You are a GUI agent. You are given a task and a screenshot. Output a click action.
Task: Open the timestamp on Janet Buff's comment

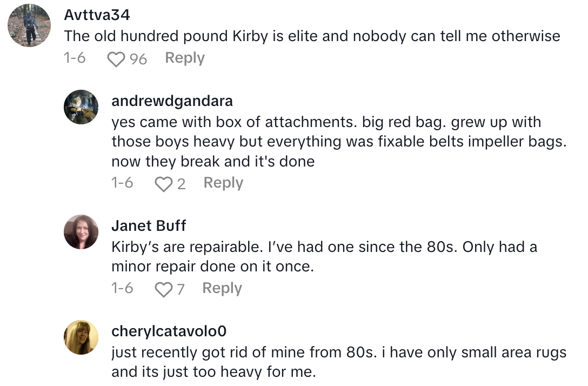[x=123, y=288]
